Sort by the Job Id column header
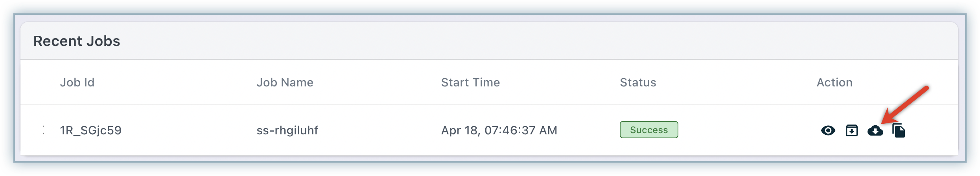The width and height of the screenshot is (980, 176). click(x=77, y=82)
